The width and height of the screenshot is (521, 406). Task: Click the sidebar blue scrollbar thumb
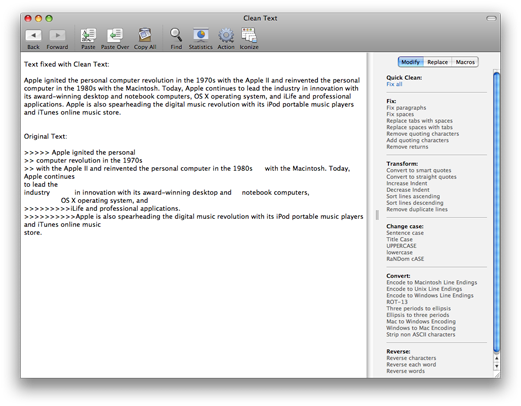[496, 212]
